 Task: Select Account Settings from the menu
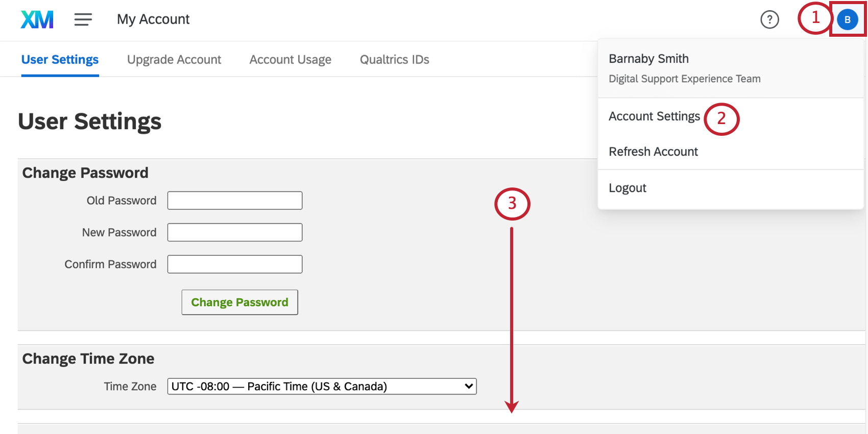point(654,116)
